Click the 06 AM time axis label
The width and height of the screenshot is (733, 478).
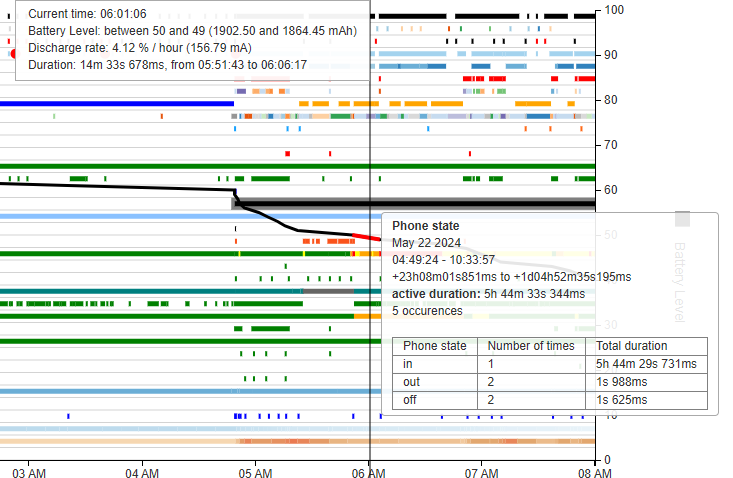point(368,473)
